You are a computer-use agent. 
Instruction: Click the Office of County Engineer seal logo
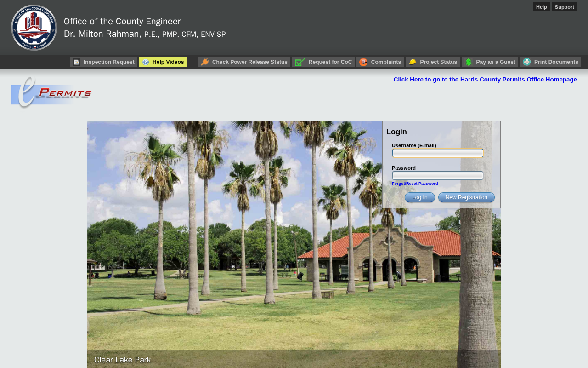click(x=34, y=28)
